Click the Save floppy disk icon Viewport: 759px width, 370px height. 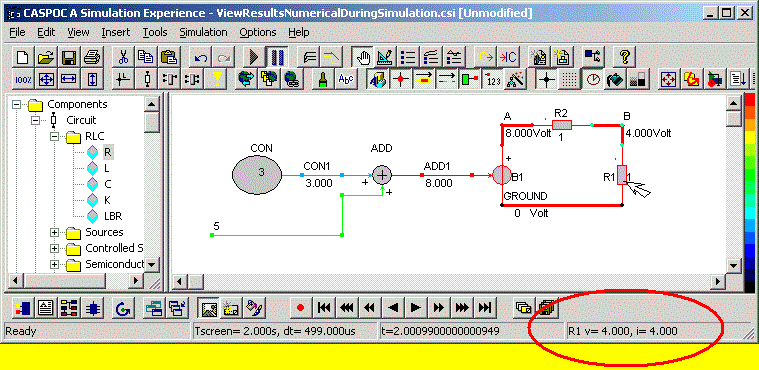click(x=68, y=58)
